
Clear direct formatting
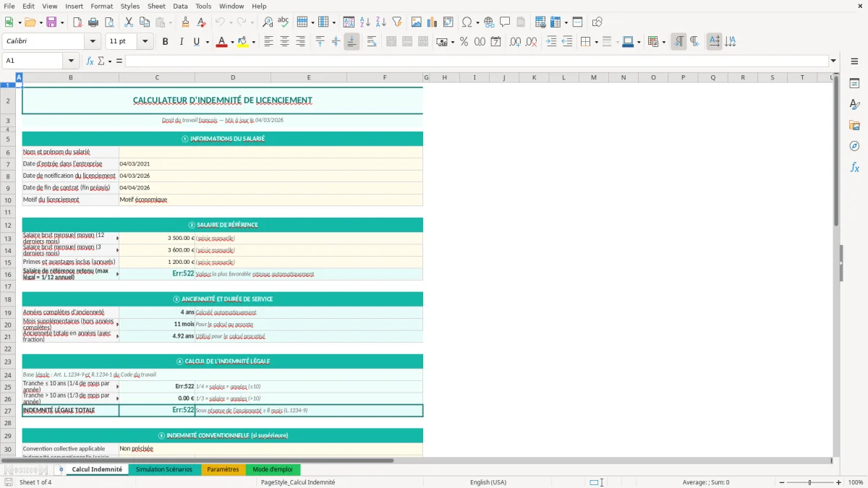201,22
